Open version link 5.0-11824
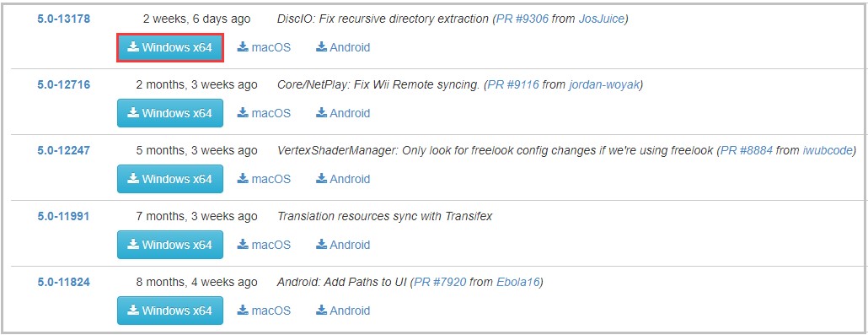Viewport: 868px width, 335px height. [x=64, y=283]
